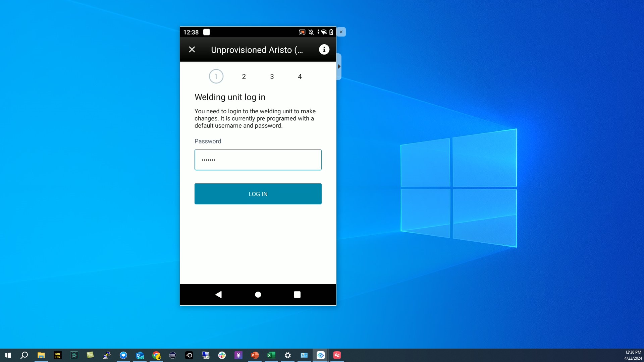Click the white square notification icon
This screenshot has width=644, height=362.
pyautogui.click(x=207, y=32)
